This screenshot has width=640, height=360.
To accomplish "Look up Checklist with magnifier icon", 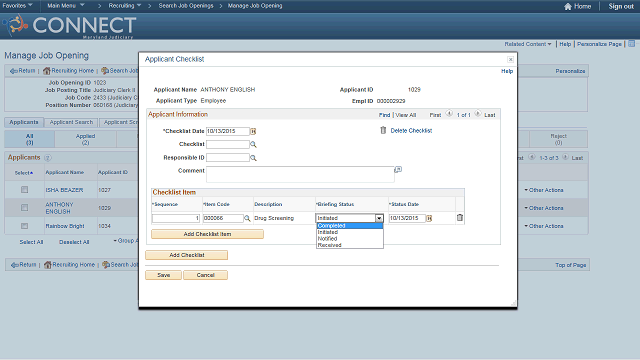I will click(x=253, y=144).
